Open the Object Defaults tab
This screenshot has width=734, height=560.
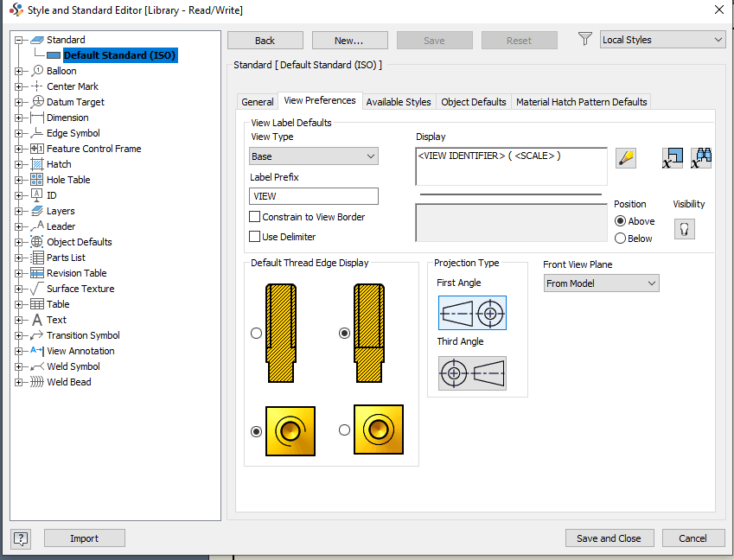click(474, 100)
